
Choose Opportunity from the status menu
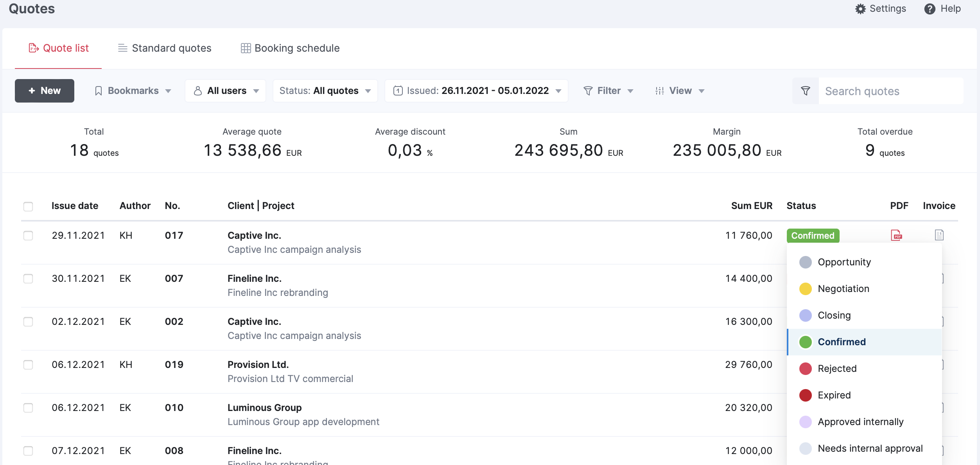coord(864,262)
